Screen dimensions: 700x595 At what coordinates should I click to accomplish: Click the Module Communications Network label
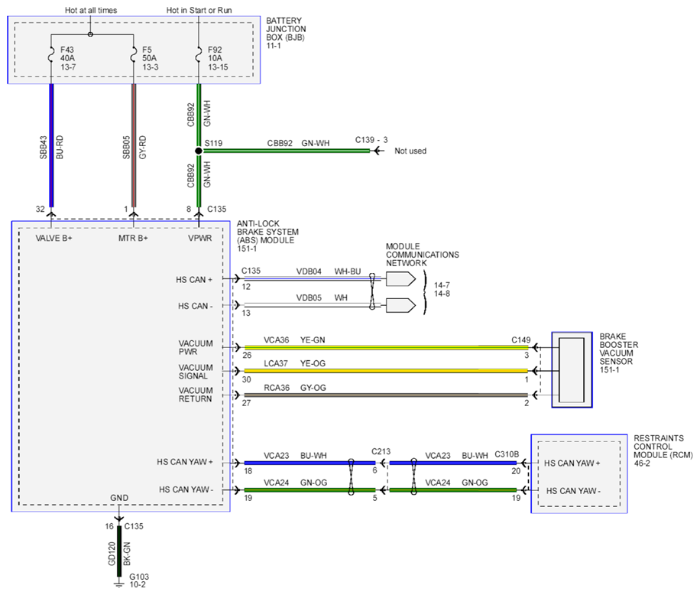click(423, 255)
